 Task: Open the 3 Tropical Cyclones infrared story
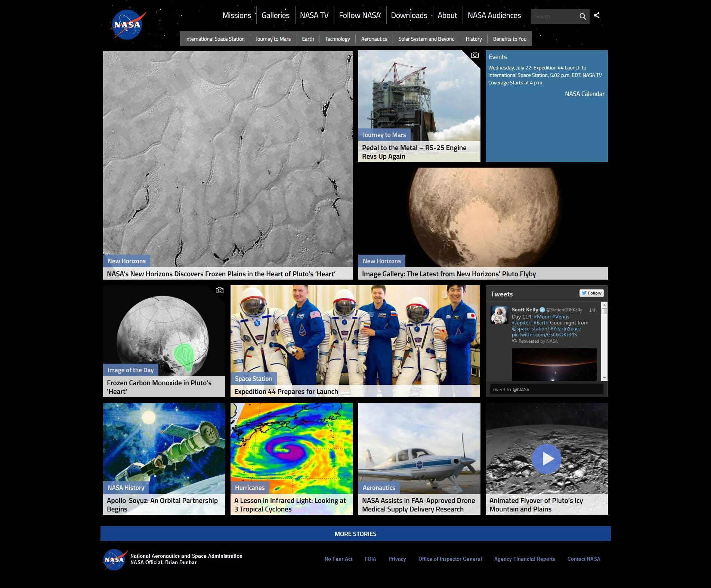point(290,505)
